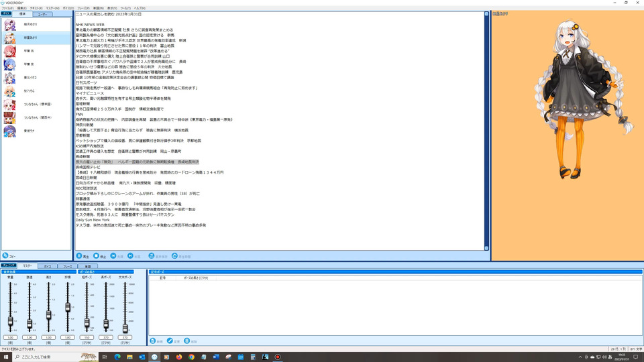Open the 単語 tuning tab
Image resolution: width=644 pixels, height=362 pixels.
click(87, 266)
